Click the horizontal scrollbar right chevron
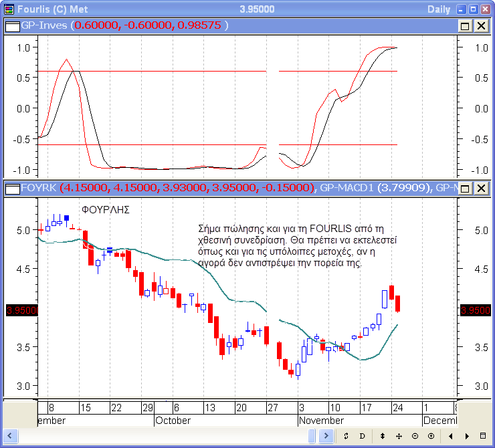The height and width of the screenshot is (448, 495). pyautogui.click(x=326, y=436)
